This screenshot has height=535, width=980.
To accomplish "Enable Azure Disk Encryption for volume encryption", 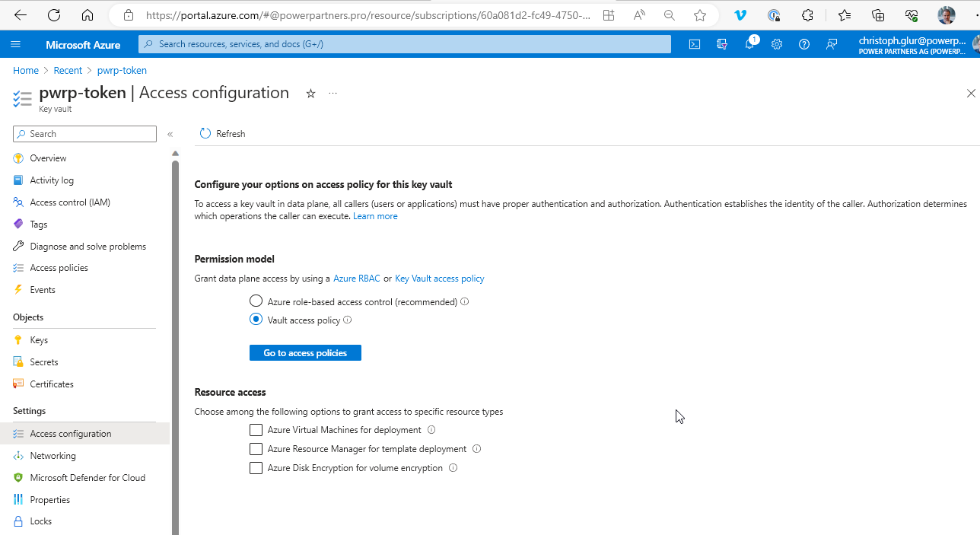I will tap(256, 468).
